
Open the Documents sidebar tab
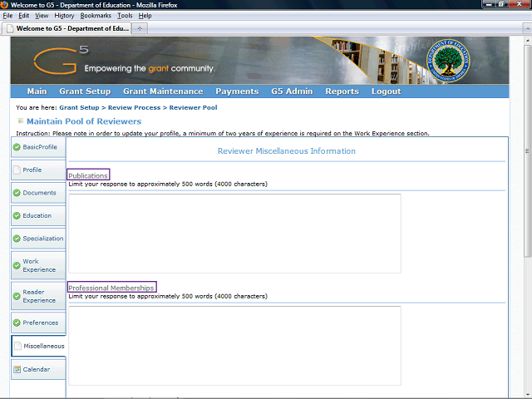38,193
